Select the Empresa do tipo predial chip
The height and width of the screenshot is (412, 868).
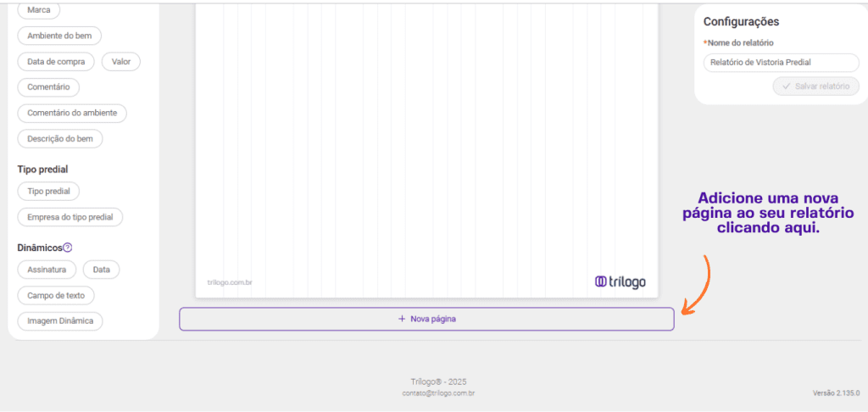click(x=70, y=217)
